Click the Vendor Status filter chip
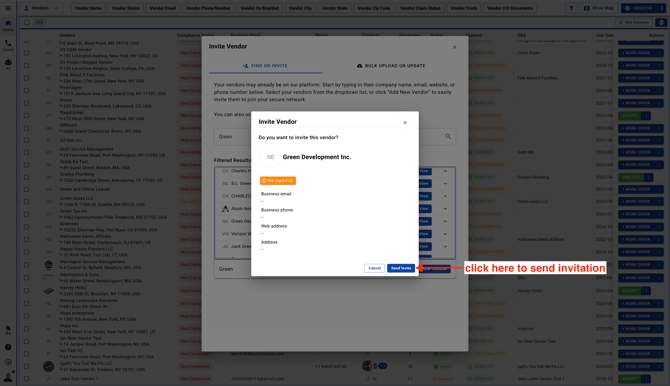This screenshot has height=386, width=670. 126,8
